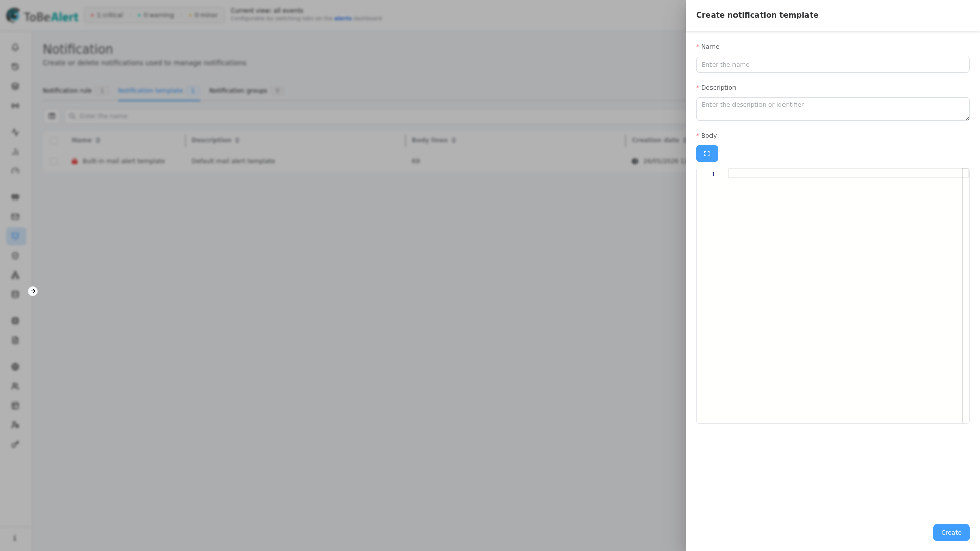This screenshot has width=980, height=551.
Task: Click the gauge icon in the sidebar
Action: pyautogui.click(x=15, y=171)
